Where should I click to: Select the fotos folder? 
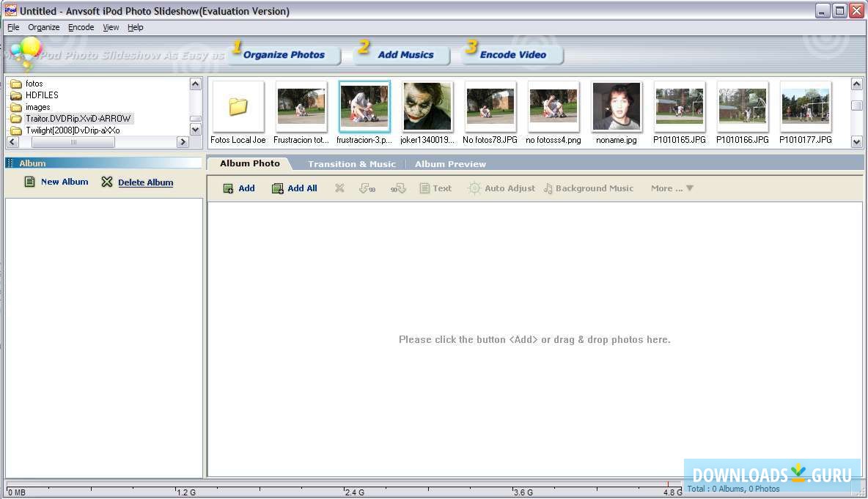34,83
